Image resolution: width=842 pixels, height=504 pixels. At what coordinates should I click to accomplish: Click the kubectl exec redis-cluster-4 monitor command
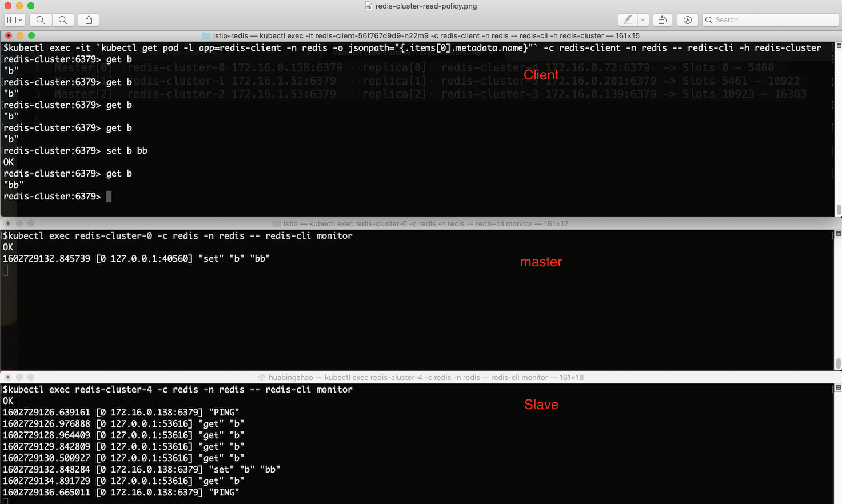tap(178, 390)
